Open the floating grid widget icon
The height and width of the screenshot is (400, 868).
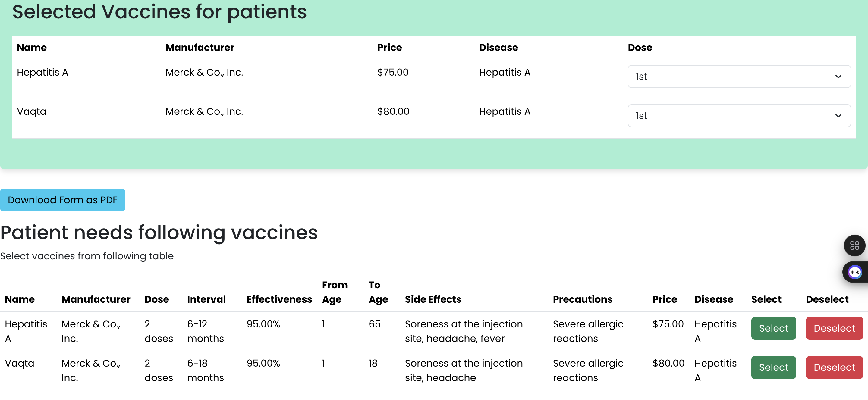click(854, 245)
